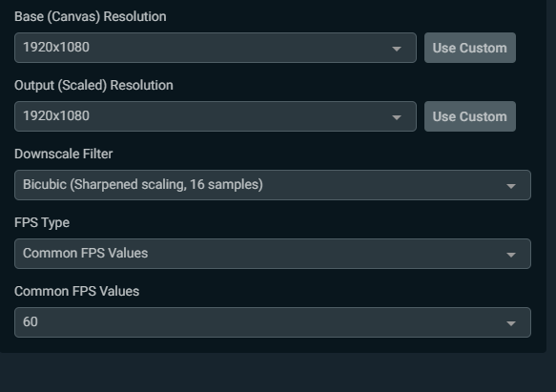The height and width of the screenshot is (392, 556).
Task: Select the Bicubic (Sharpened scaling, 16 samples) field
Action: [x=273, y=185]
